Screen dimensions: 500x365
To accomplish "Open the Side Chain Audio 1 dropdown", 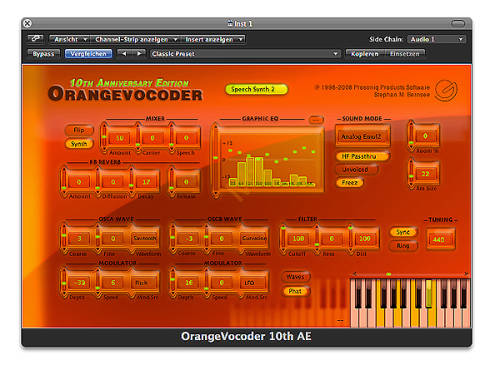I will pos(436,39).
